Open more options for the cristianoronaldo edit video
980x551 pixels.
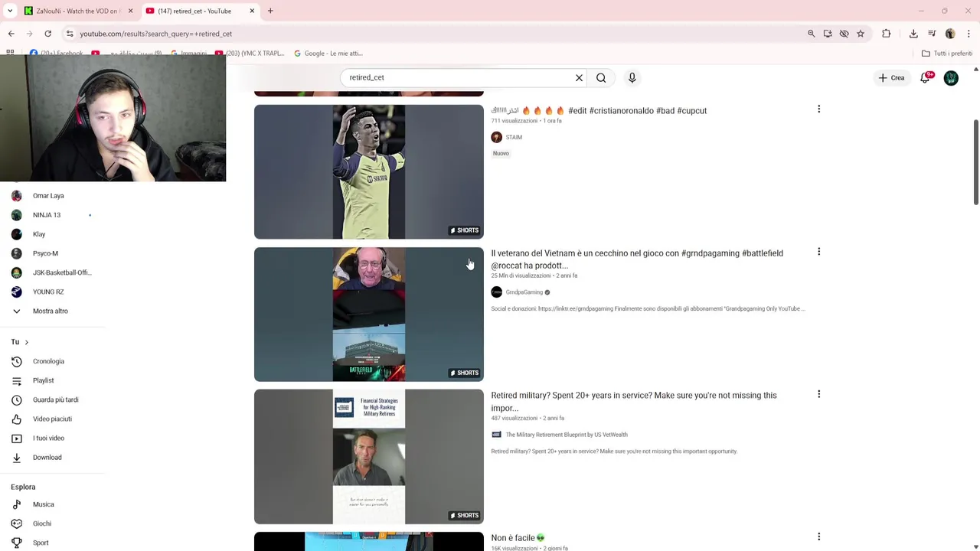(818, 109)
